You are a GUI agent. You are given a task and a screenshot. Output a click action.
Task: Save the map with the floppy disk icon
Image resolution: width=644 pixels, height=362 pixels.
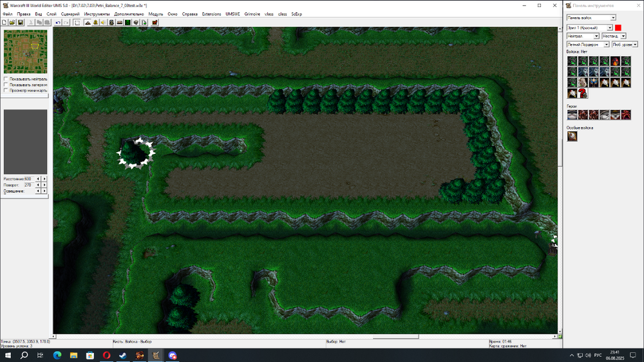[x=21, y=23]
